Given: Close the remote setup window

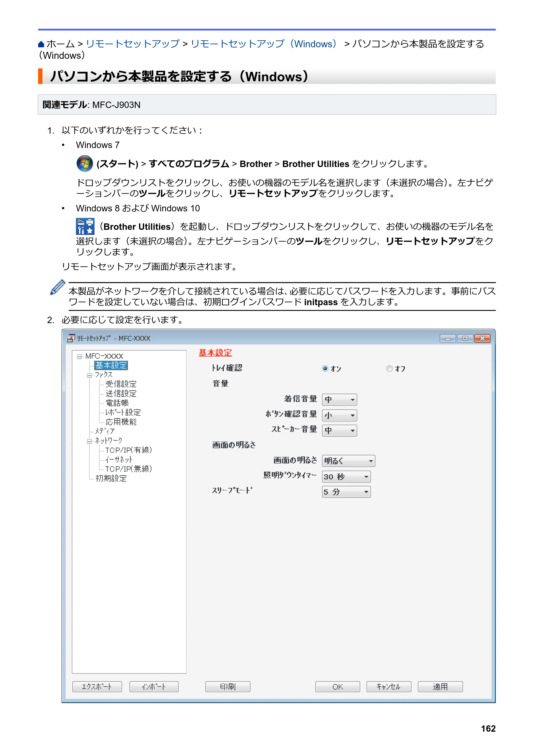Looking at the screenshot, I should coord(482,339).
